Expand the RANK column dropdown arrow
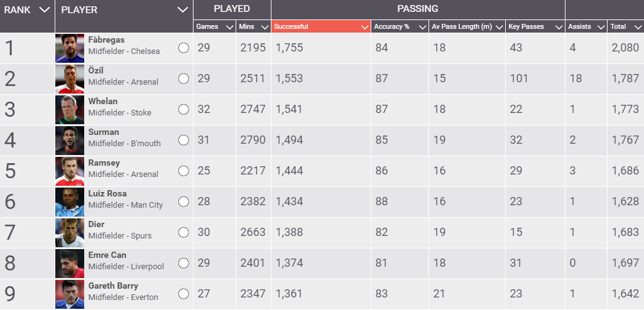 [x=44, y=10]
